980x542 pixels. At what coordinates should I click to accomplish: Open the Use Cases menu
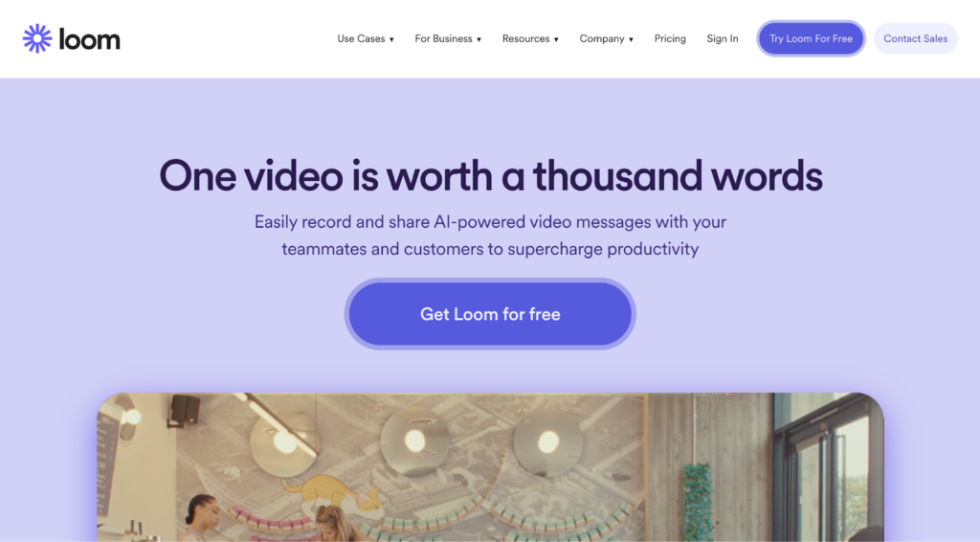pos(366,38)
